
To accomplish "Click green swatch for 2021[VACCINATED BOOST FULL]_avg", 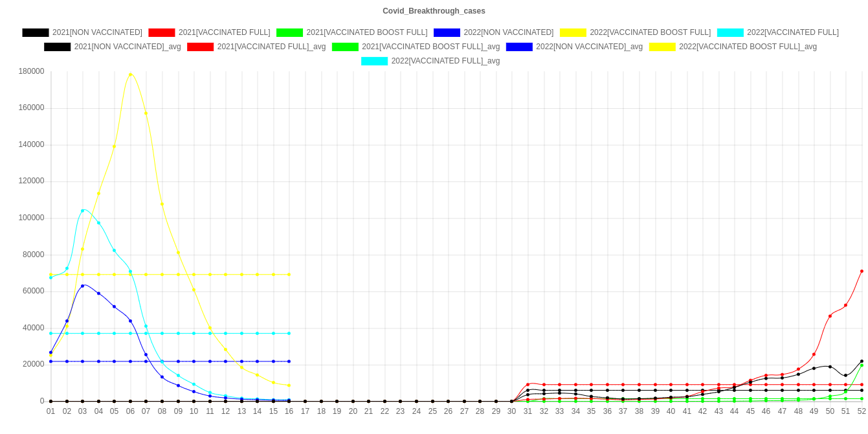I will [345, 47].
